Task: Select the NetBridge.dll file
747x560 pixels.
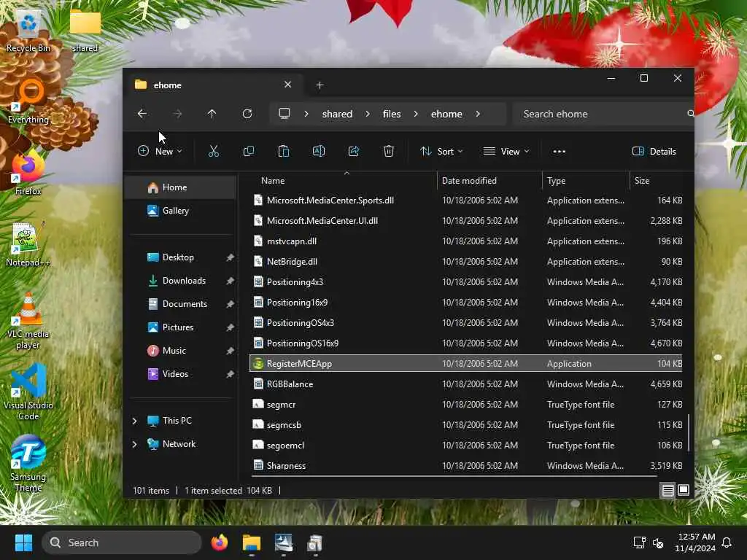Action: [x=292, y=262]
